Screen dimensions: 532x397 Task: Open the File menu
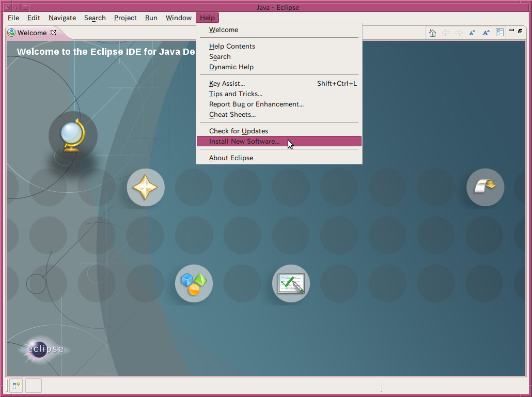13,18
